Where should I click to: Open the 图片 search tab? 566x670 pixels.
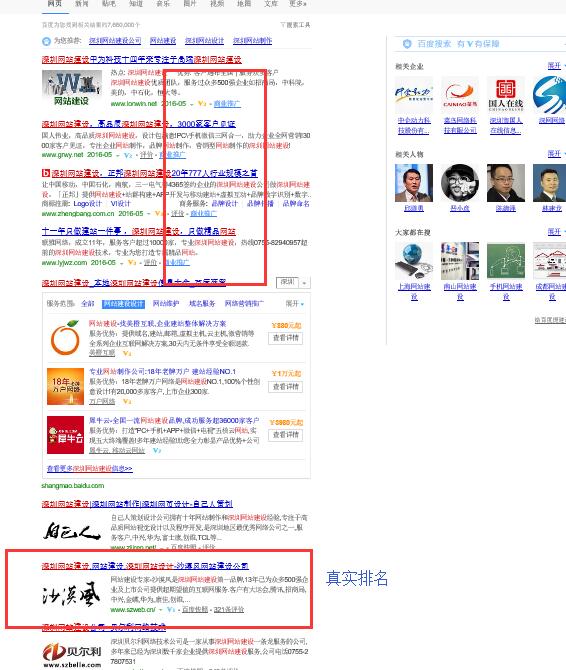click(x=190, y=3)
